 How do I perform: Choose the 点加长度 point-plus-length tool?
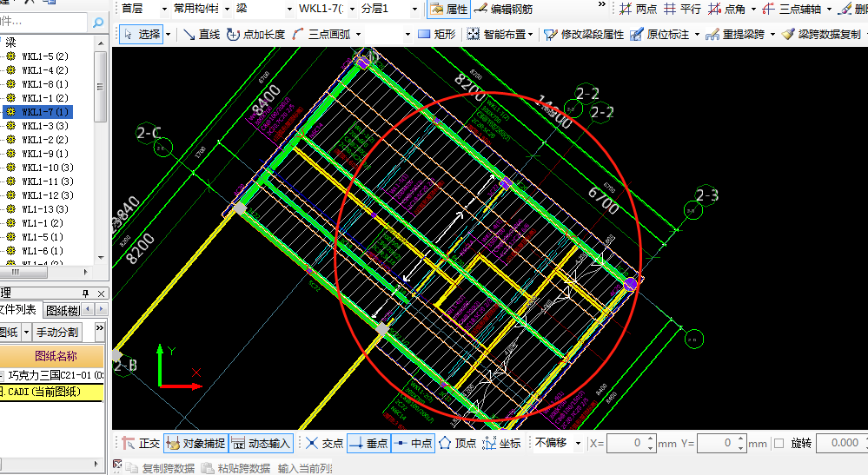pyautogui.click(x=255, y=34)
